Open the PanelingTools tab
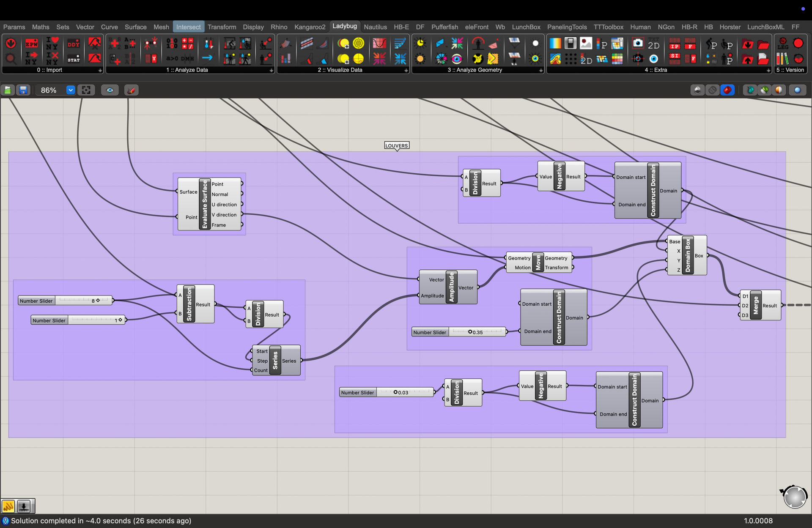This screenshot has height=528, width=812. (x=567, y=27)
